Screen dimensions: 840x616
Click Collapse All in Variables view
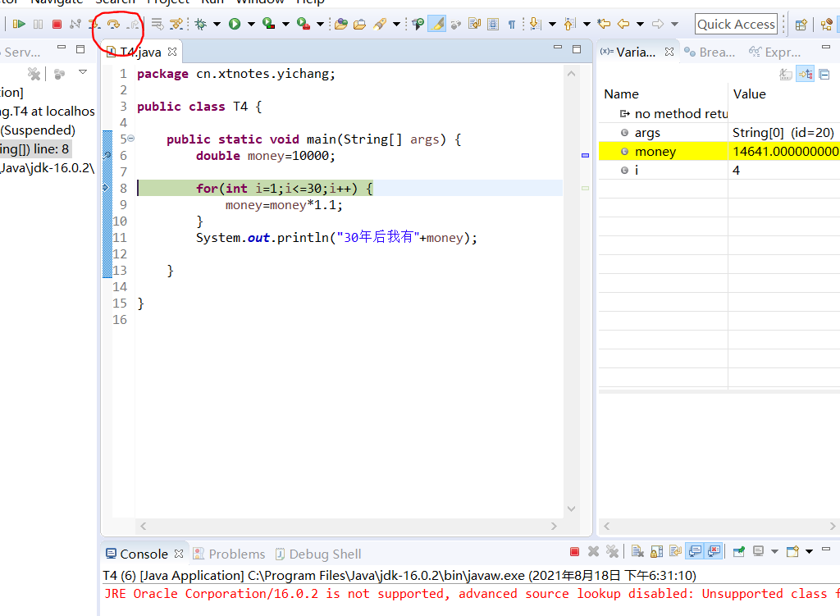pyautogui.click(x=824, y=75)
